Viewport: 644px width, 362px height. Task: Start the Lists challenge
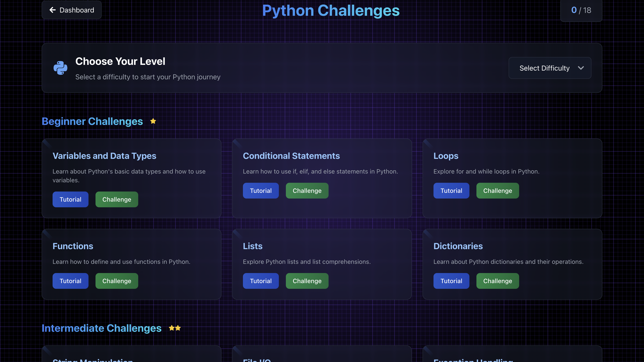307,281
